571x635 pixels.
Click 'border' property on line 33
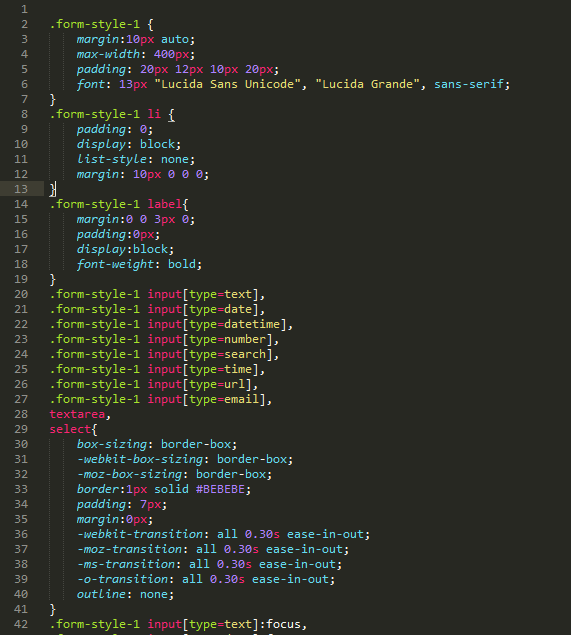(x=98, y=489)
